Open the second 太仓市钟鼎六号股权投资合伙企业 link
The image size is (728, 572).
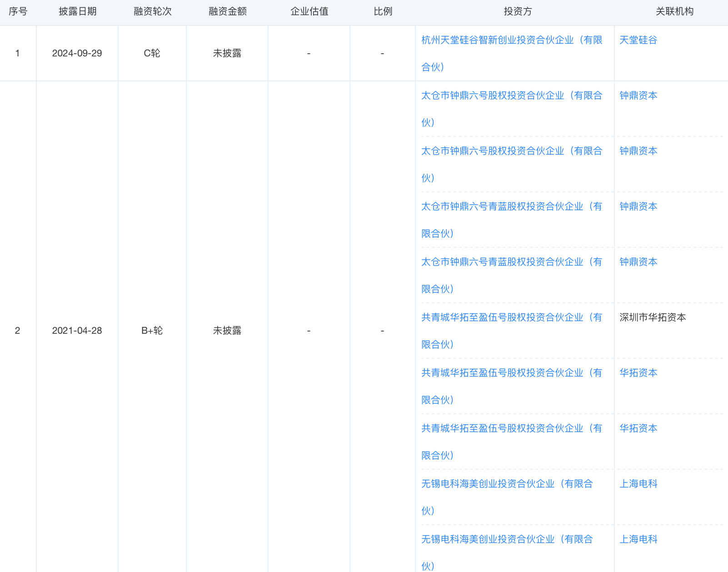click(511, 151)
